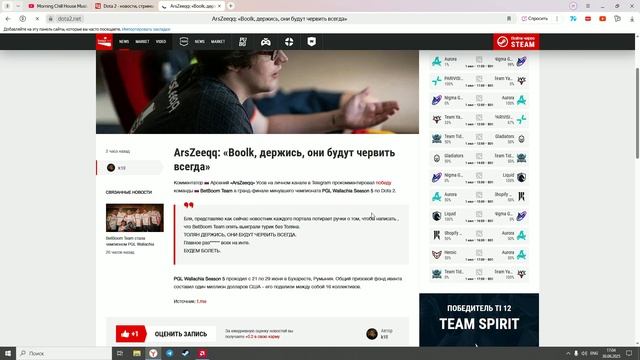Open the Aurora vs Shopify match row
Viewport: 640px width, 360px height.
[x=479, y=197]
